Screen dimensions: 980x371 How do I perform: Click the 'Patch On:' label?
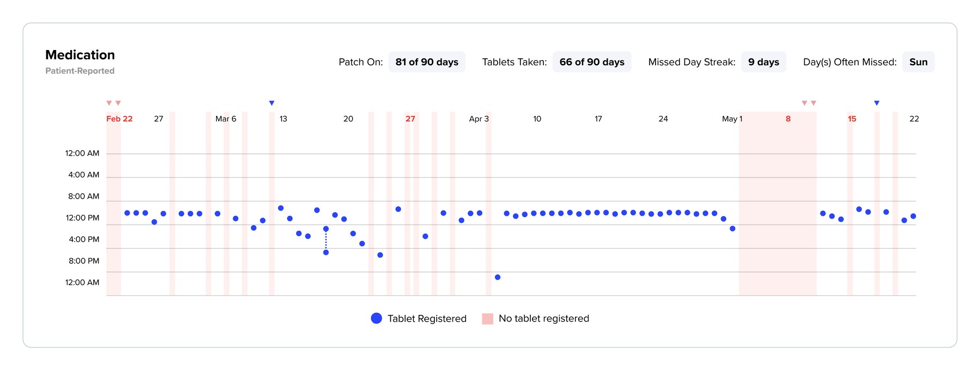(361, 62)
